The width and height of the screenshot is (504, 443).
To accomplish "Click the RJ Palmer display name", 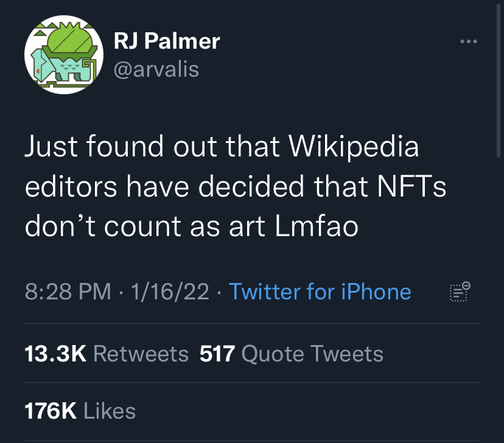I will pyautogui.click(x=167, y=41).
